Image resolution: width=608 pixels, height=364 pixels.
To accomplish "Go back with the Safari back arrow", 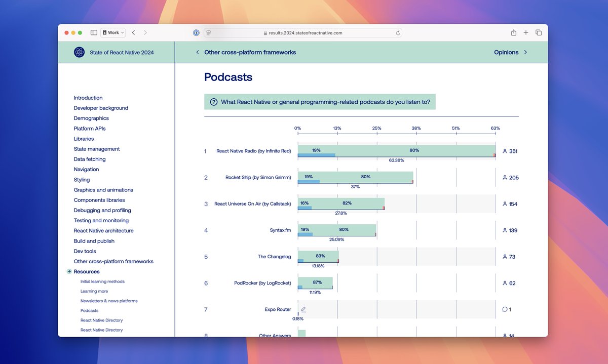I will tap(133, 32).
